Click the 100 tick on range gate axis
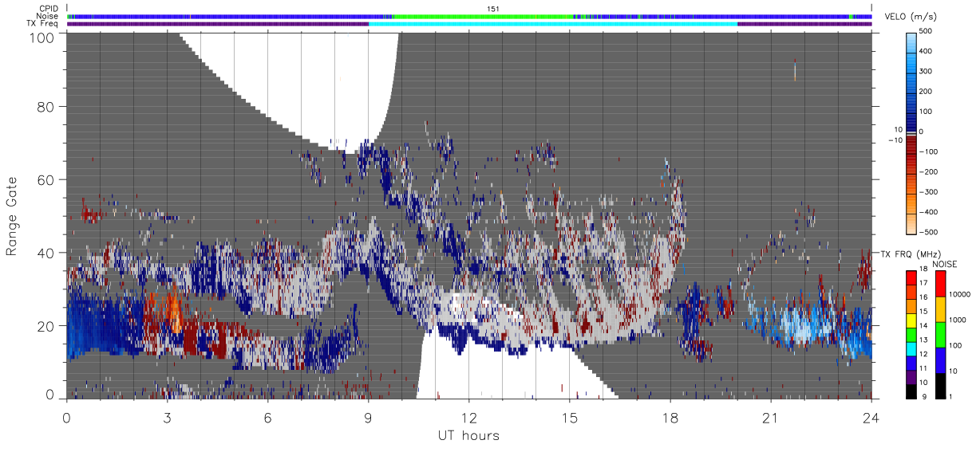Image resolution: width=980 pixels, height=452 pixels. (x=41, y=37)
